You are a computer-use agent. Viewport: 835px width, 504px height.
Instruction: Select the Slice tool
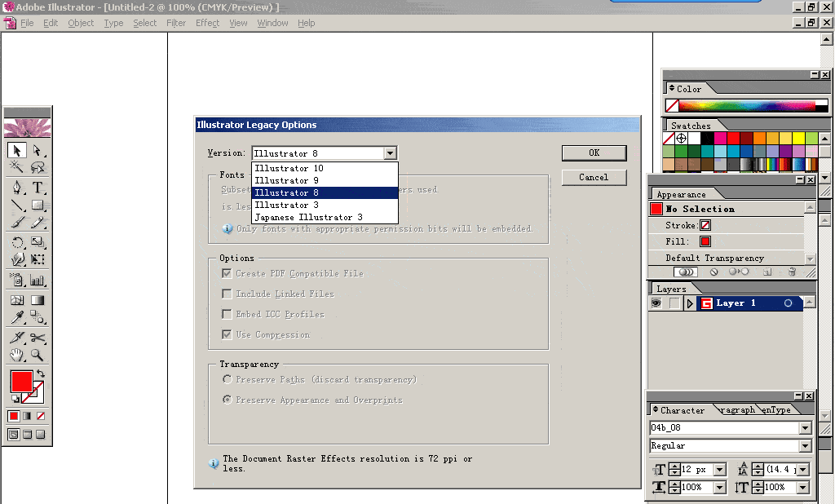pyautogui.click(x=16, y=338)
